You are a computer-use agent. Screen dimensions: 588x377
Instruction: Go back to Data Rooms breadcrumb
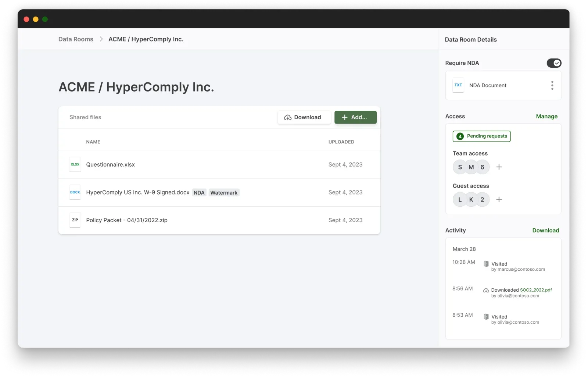pos(76,39)
